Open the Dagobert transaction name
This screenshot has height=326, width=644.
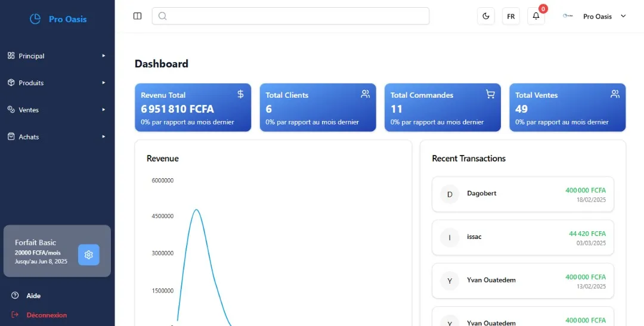482,193
